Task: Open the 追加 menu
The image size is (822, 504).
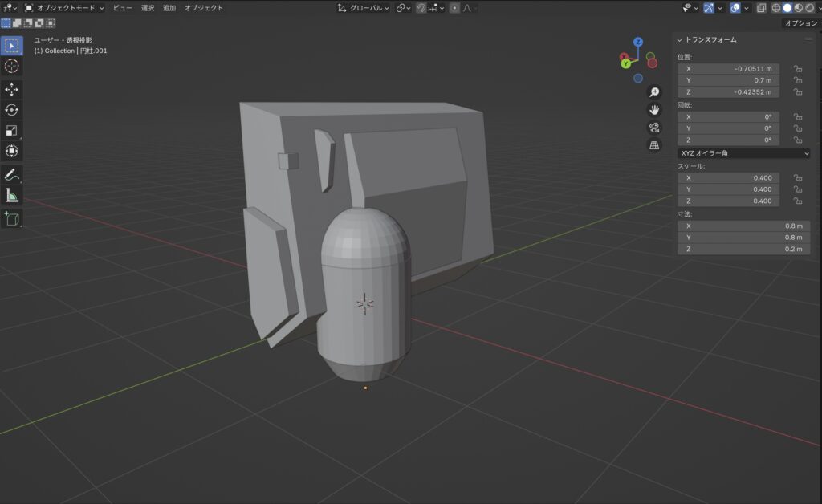Action: (x=169, y=8)
